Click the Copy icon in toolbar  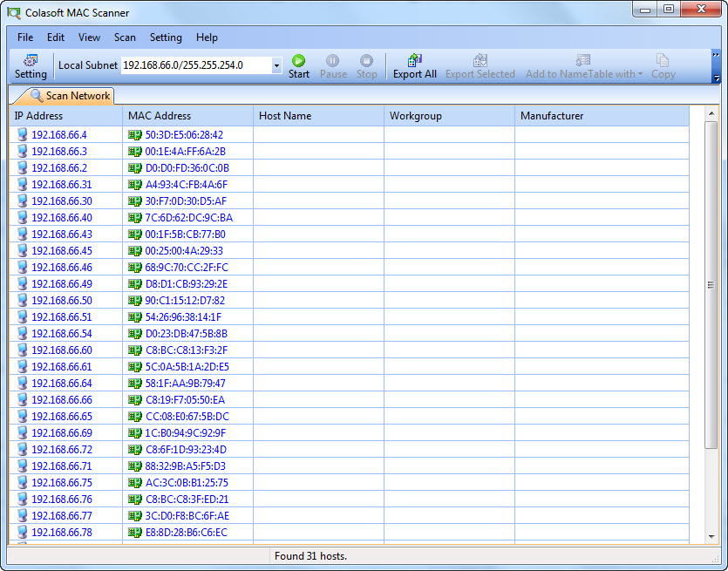click(x=663, y=61)
